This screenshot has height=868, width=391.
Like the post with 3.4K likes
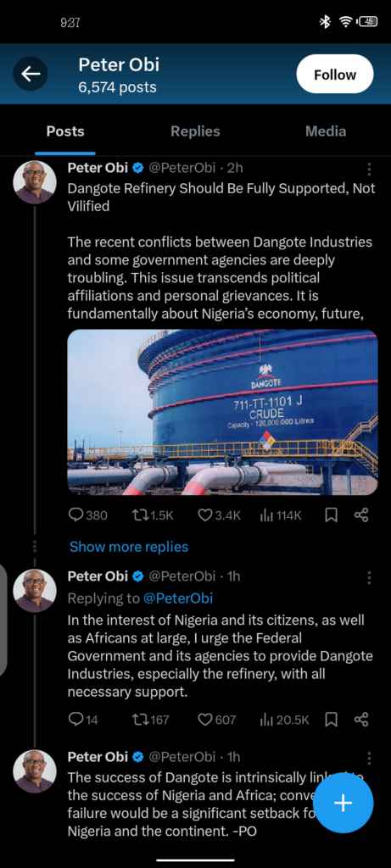220,516
